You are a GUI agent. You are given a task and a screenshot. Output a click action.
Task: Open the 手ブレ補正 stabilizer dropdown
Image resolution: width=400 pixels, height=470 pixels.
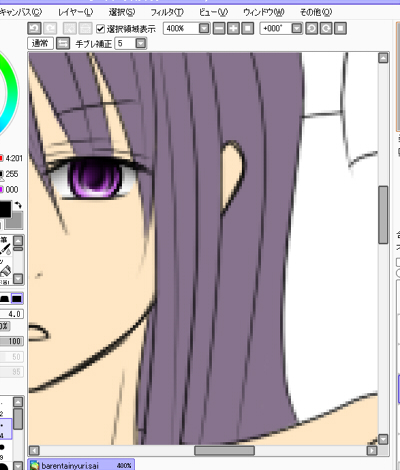click(141, 43)
